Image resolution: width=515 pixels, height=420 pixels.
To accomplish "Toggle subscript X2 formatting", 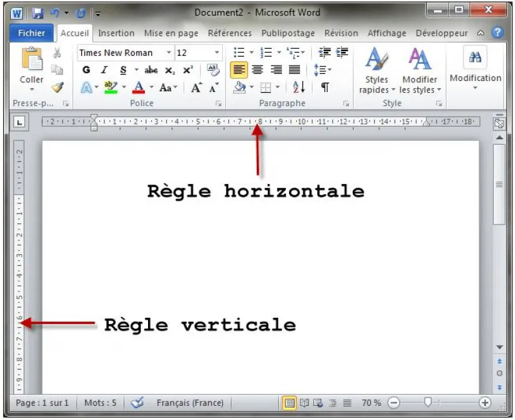I will tap(170, 70).
